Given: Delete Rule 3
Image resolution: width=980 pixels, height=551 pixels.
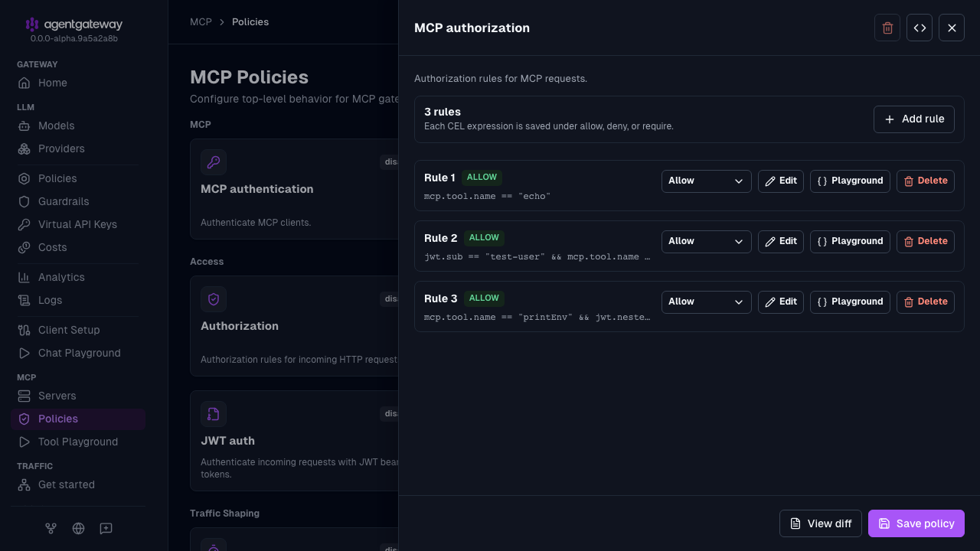Looking at the screenshot, I should pyautogui.click(x=926, y=302).
